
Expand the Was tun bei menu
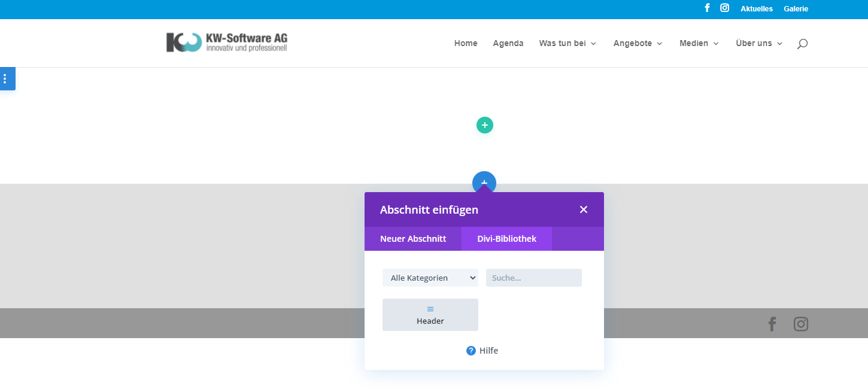[x=567, y=44]
